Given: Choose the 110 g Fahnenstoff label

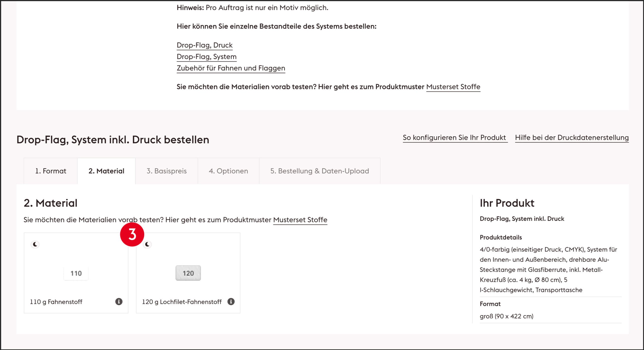Looking at the screenshot, I should pos(56,302).
